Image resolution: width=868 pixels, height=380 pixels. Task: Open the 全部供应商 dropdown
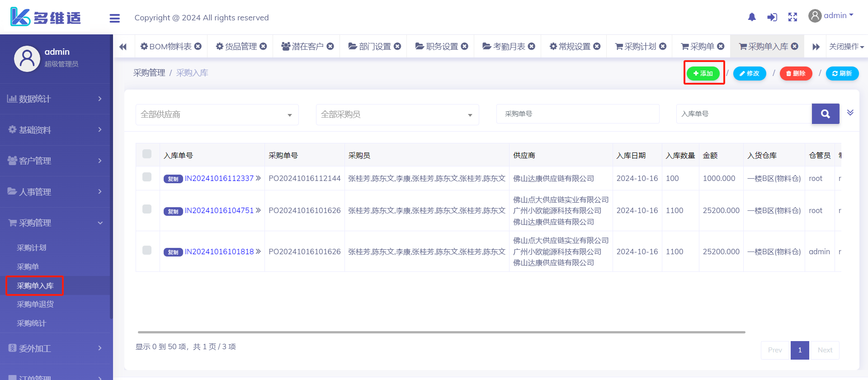[217, 114]
